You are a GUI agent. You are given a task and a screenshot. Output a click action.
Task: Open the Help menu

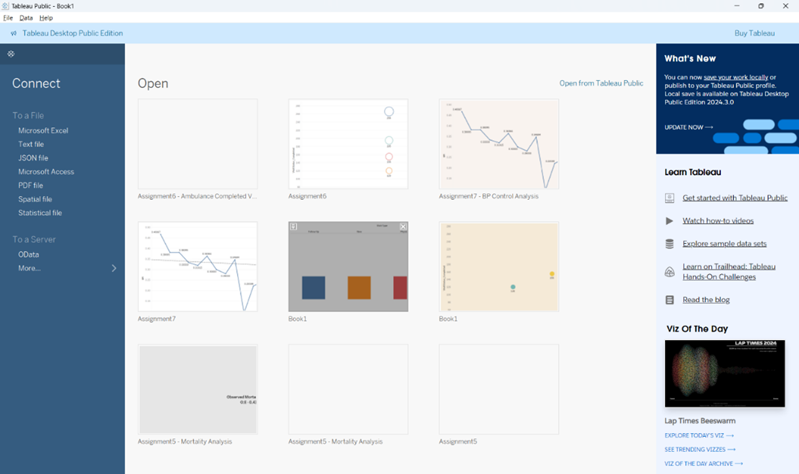tap(46, 18)
